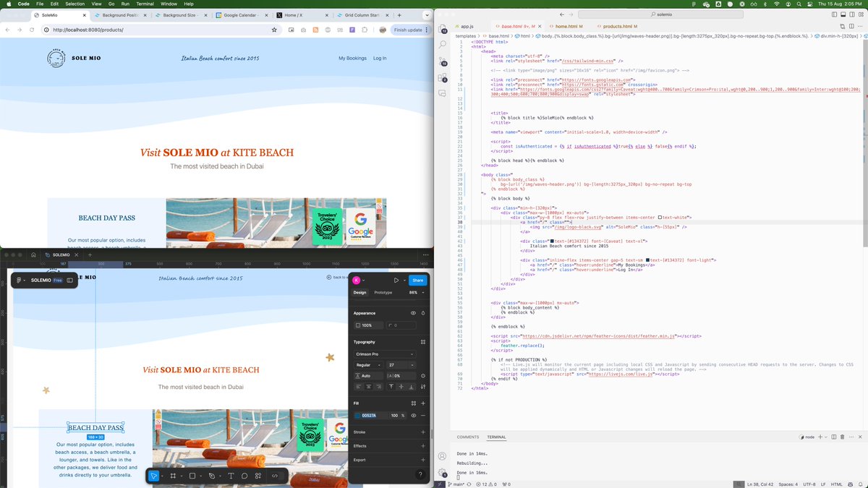Click the layer opacity 100% field

point(368,325)
